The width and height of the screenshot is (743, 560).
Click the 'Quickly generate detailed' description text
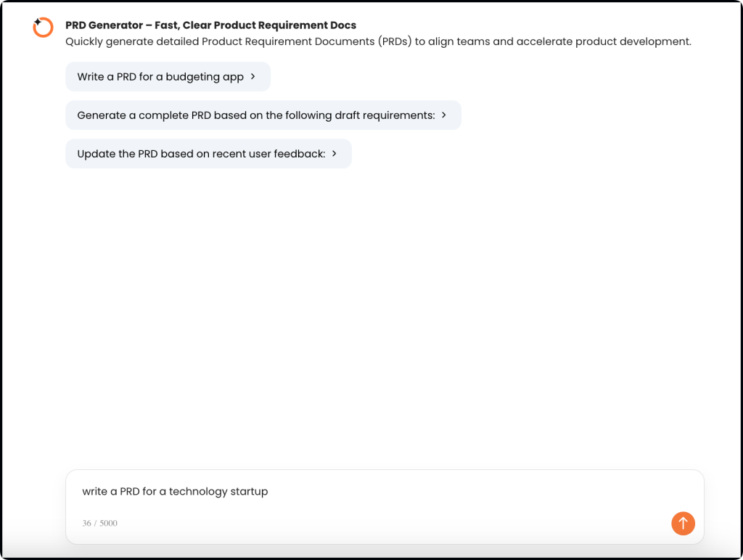point(132,41)
